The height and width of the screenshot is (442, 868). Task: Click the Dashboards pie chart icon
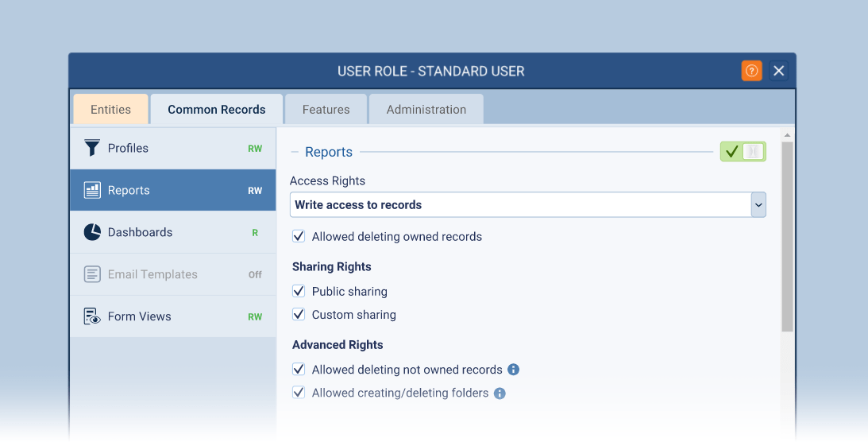(93, 232)
